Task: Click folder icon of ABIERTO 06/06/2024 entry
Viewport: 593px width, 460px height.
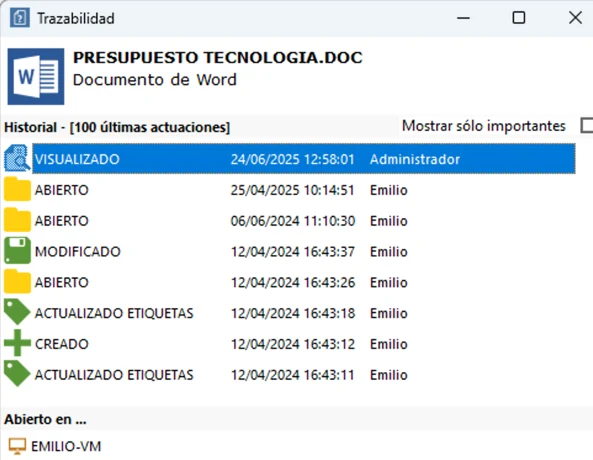Action: (x=17, y=220)
